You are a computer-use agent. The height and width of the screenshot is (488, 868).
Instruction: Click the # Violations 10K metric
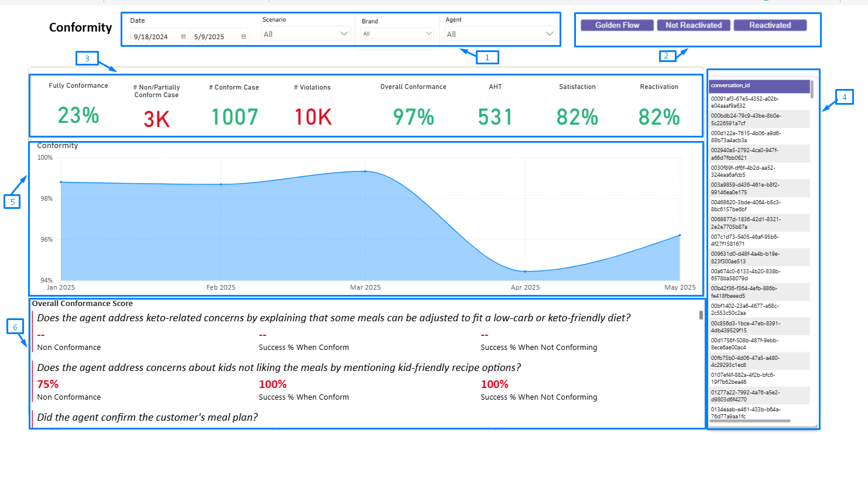point(312,116)
